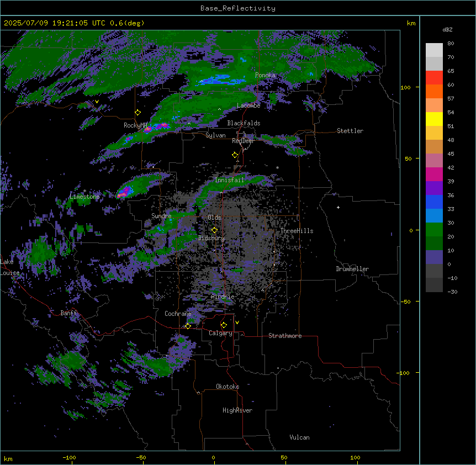
Task: Click the yellow V marker northwest of RockyMH
Action: pos(97,102)
